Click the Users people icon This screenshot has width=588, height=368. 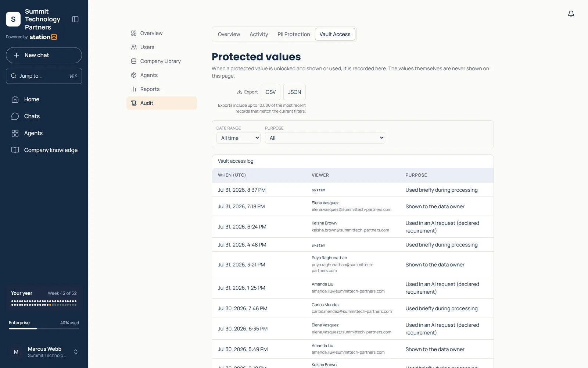pyautogui.click(x=134, y=47)
